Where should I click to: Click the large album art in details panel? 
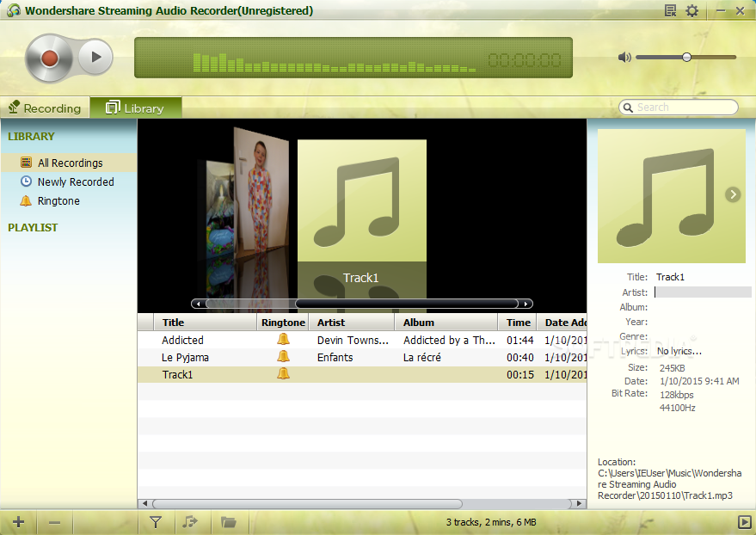click(x=671, y=196)
